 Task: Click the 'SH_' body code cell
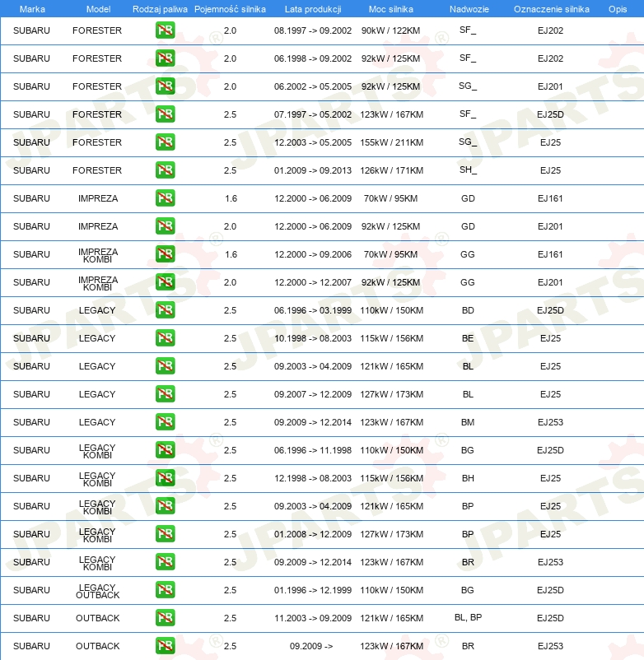click(x=468, y=170)
